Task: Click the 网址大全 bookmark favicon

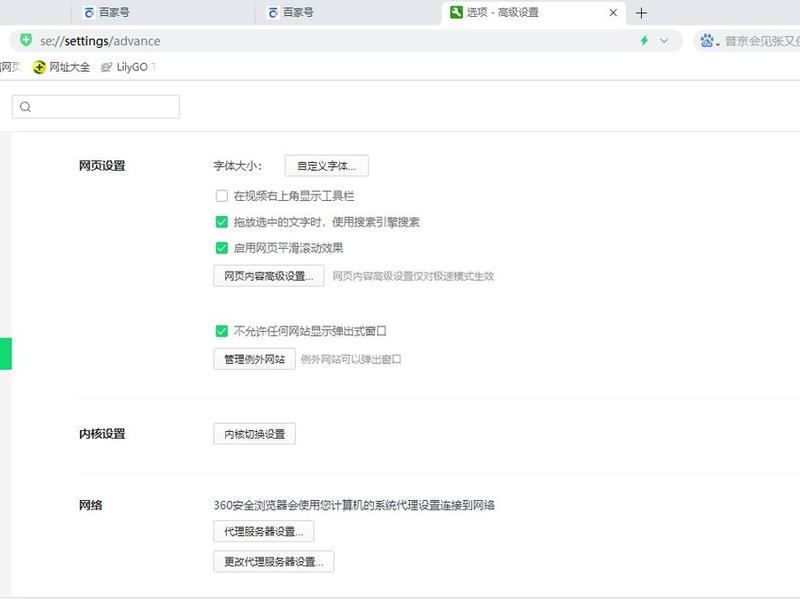Action: point(39,67)
